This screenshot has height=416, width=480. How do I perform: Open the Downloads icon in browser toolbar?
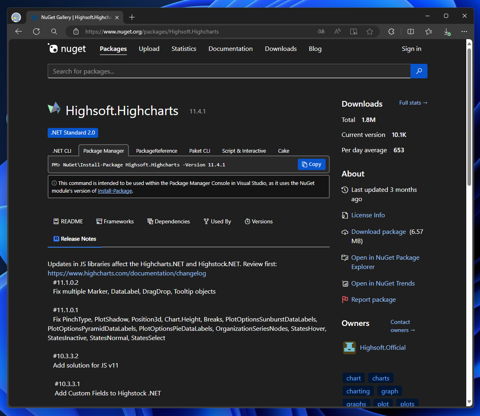point(447,32)
